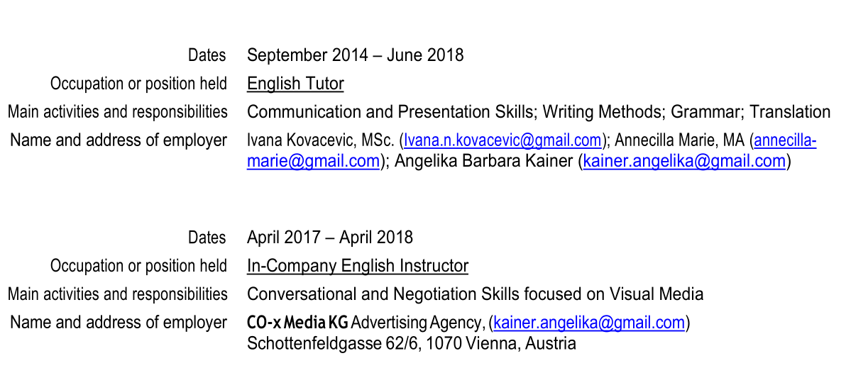
Task: Click the underlined "English Tutor" position title
Action: pos(295,84)
